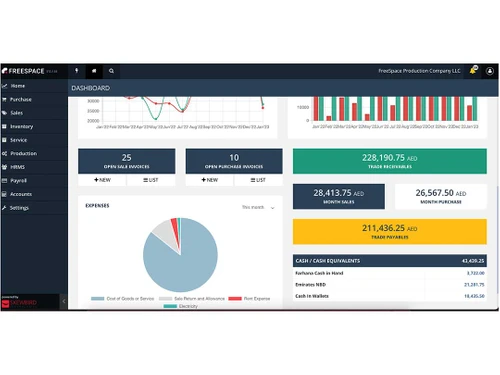Click the Expenses panel heading
The width and height of the screenshot is (500, 375).
97,206
